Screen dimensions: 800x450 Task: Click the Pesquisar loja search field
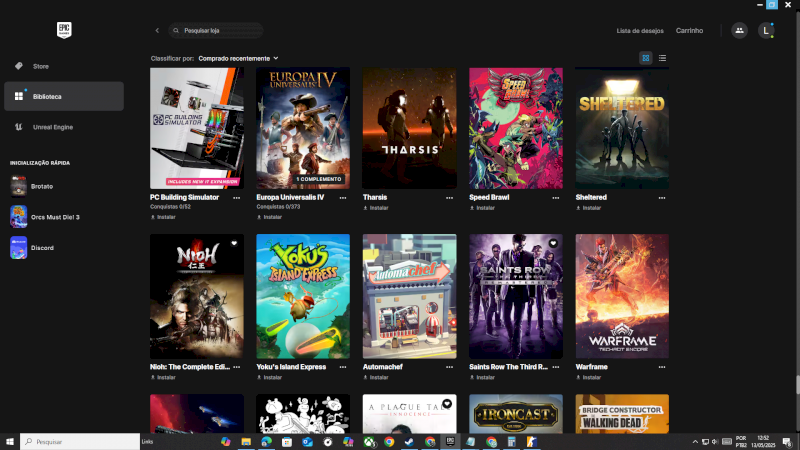216,31
